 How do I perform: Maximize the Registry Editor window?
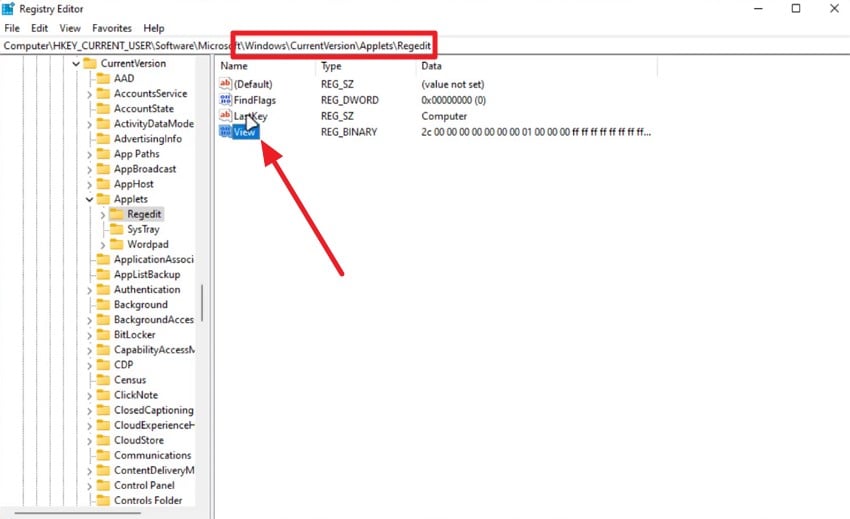[796, 8]
